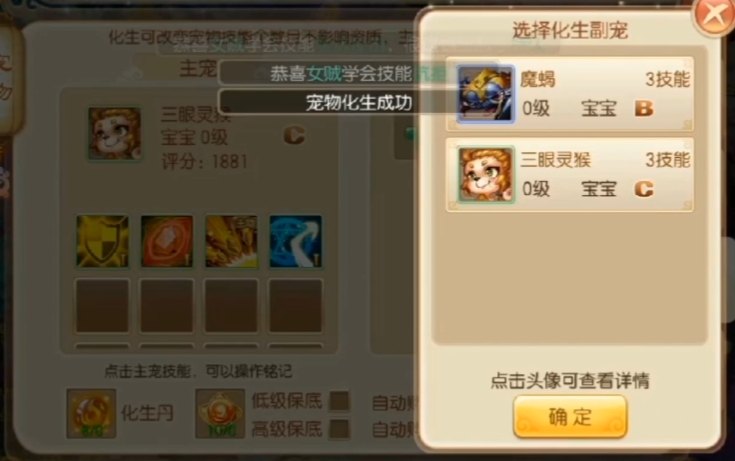Enable the 低级保底 checkbox
The height and width of the screenshot is (461, 735).
pyautogui.click(x=339, y=401)
